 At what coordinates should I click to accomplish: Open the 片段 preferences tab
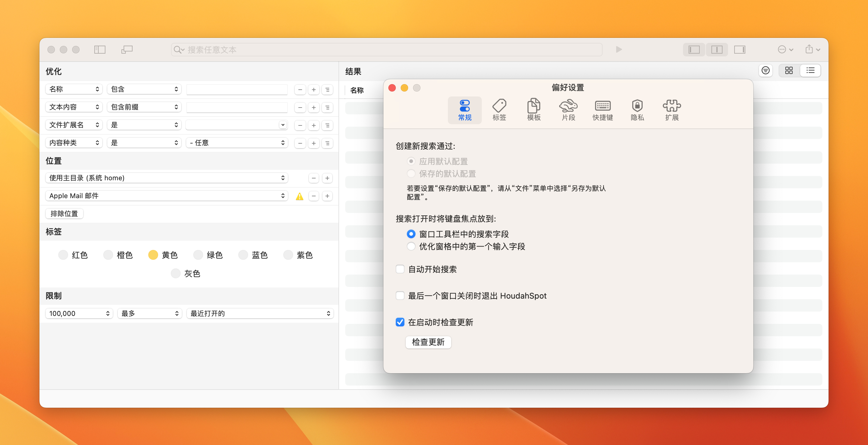click(x=568, y=110)
